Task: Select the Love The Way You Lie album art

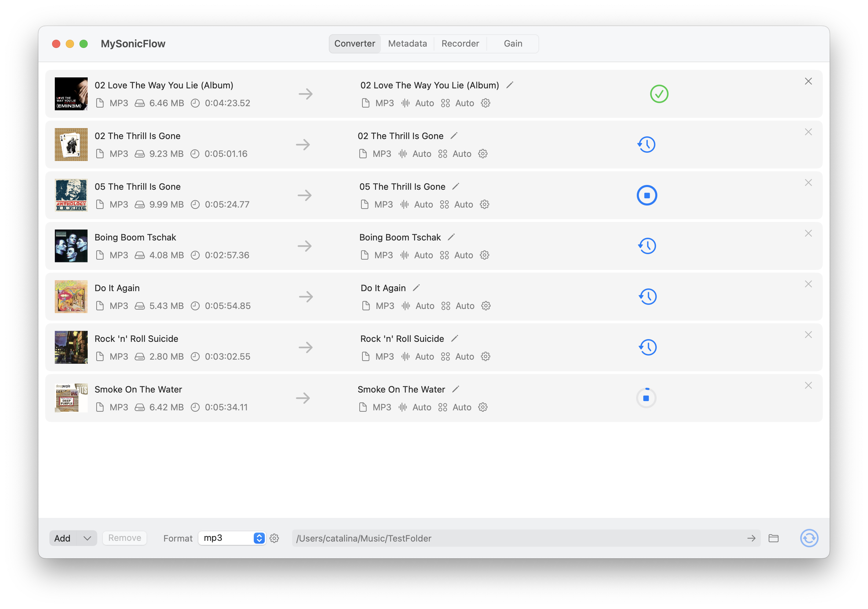Action: pyautogui.click(x=71, y=94)
